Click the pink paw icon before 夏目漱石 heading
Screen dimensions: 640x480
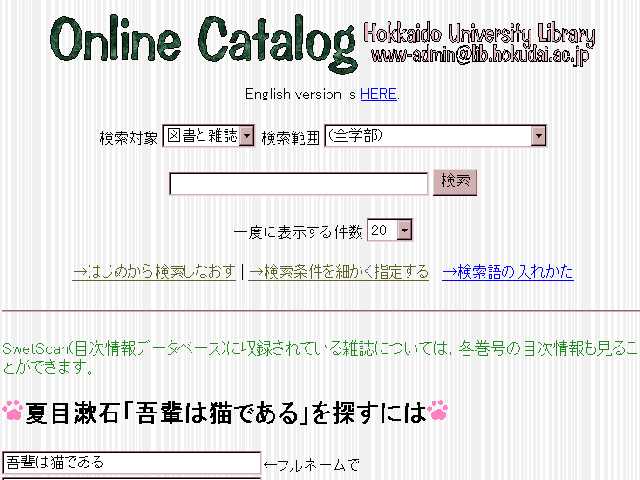pos(13,410)
